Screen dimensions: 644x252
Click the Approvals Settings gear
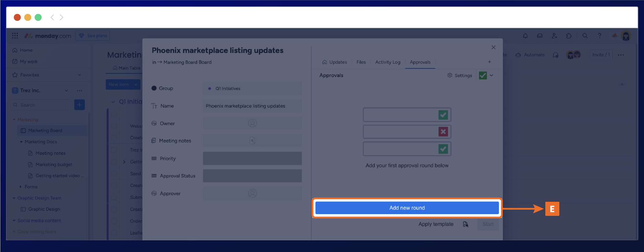460,75
